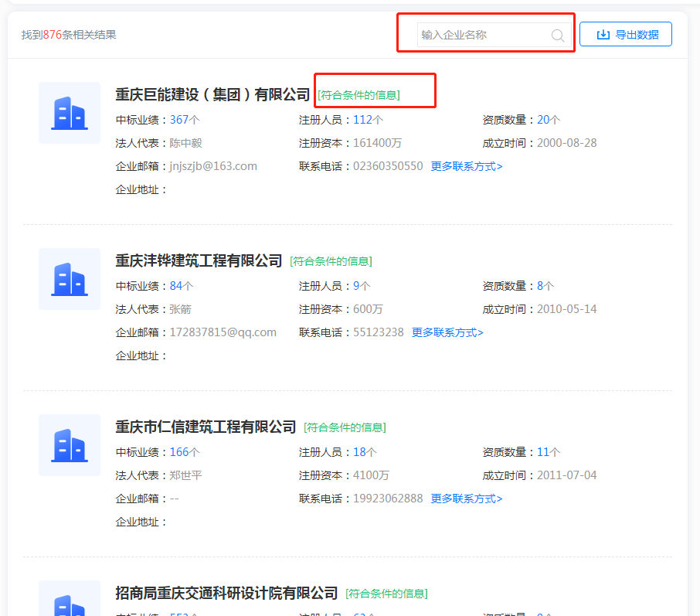Select registered capital 4100万
The image size is (700, 616).
tap(371, 475)
